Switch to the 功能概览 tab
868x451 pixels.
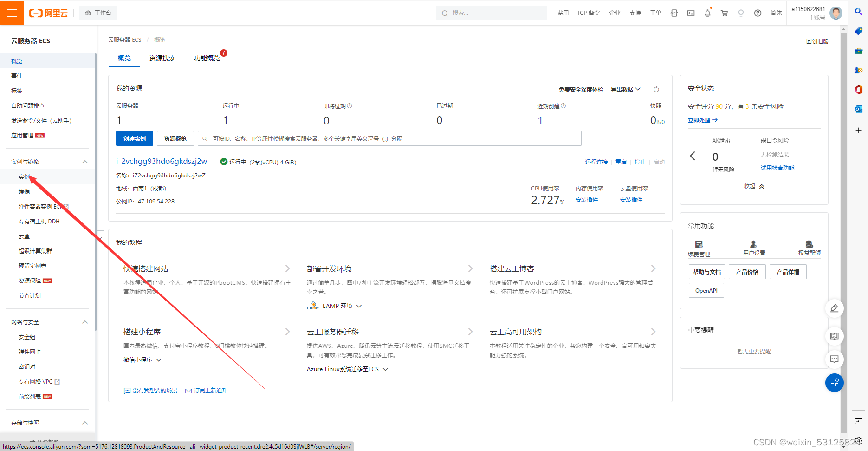(207, 58)
